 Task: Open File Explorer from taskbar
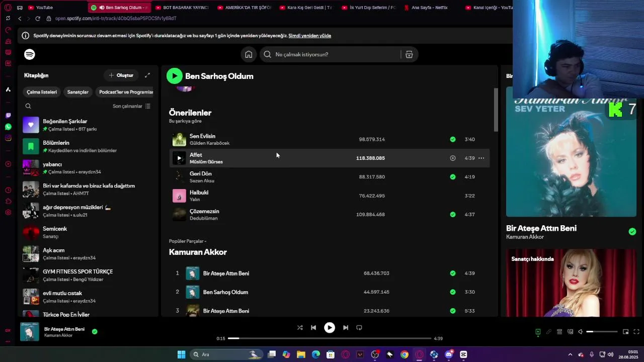301,354
